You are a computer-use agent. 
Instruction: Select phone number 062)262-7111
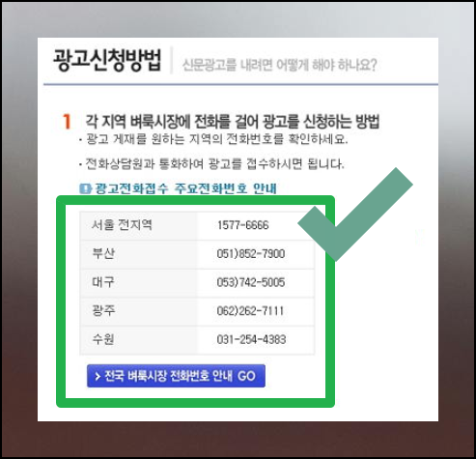click(x=250, y=311)
